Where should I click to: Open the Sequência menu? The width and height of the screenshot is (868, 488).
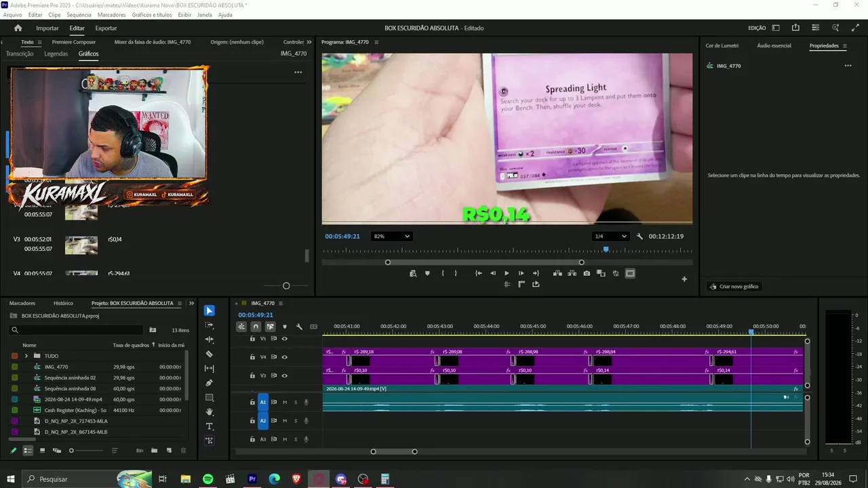79,14
